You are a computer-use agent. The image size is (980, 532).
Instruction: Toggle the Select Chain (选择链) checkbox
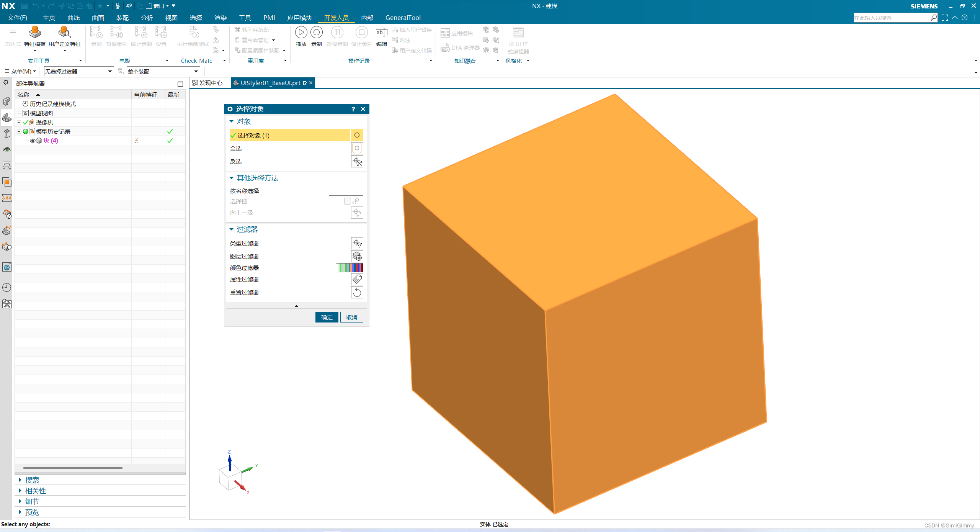coord(347,201)
